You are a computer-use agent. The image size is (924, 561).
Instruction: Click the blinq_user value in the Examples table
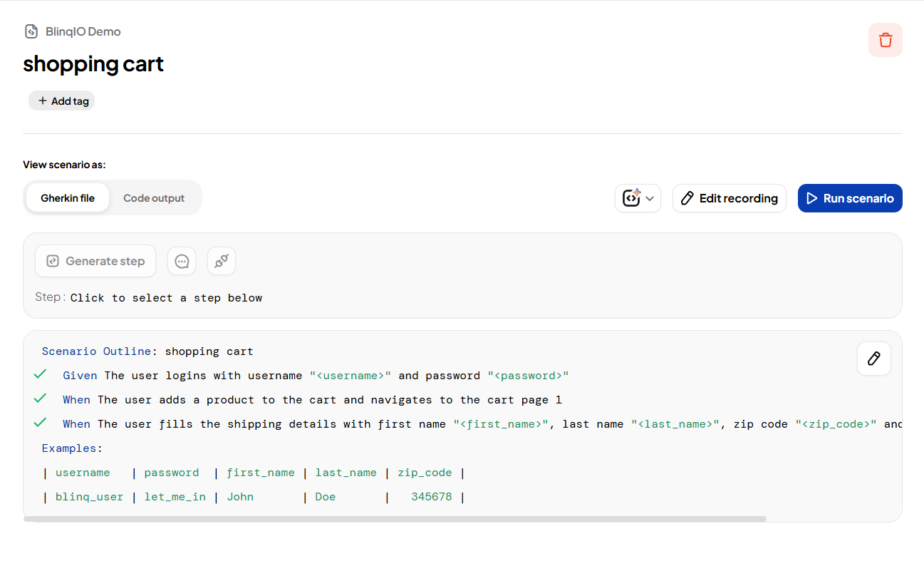[89, 497]
